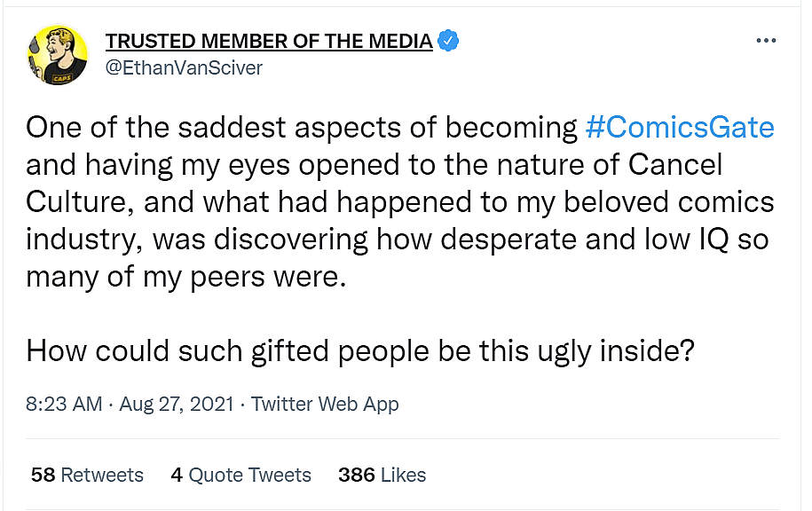Click the Aug 27, 2021 date
The width and height of the screenshot is (812, 511).
177,405
